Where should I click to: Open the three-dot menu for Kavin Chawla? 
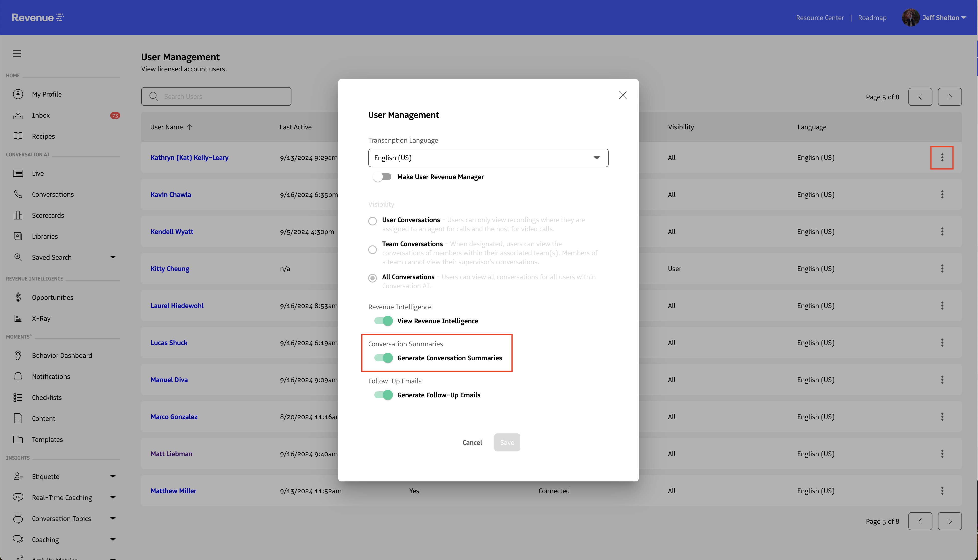(x=942, y=194)
